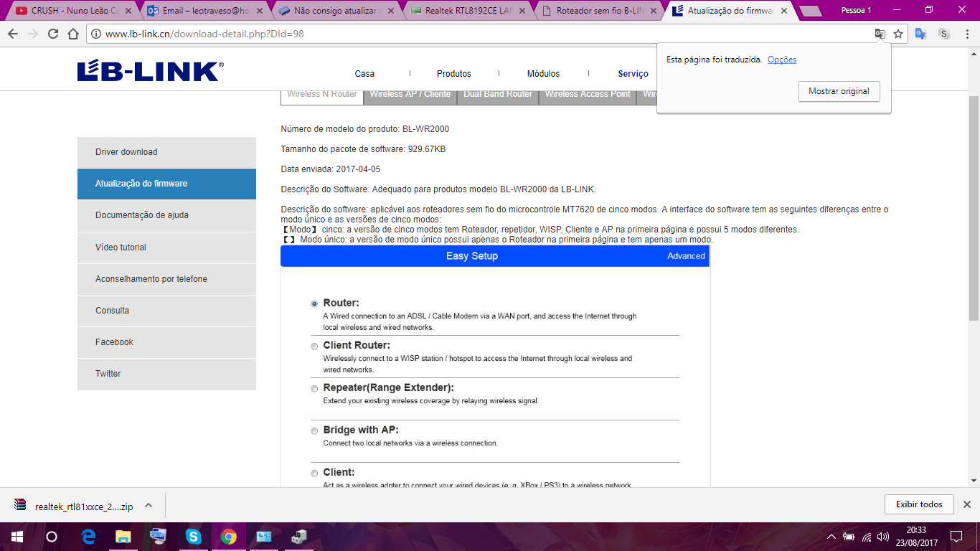Open the Casa menu item
Viewport: 980px width, 551px height.
coord(364,74)
